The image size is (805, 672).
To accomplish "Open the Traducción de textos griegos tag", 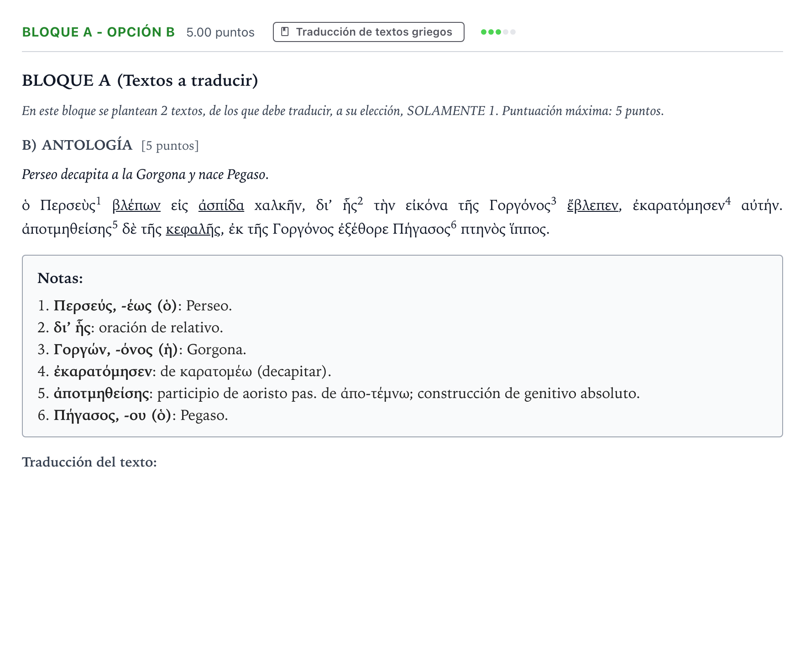I will [x=368, y=32].
